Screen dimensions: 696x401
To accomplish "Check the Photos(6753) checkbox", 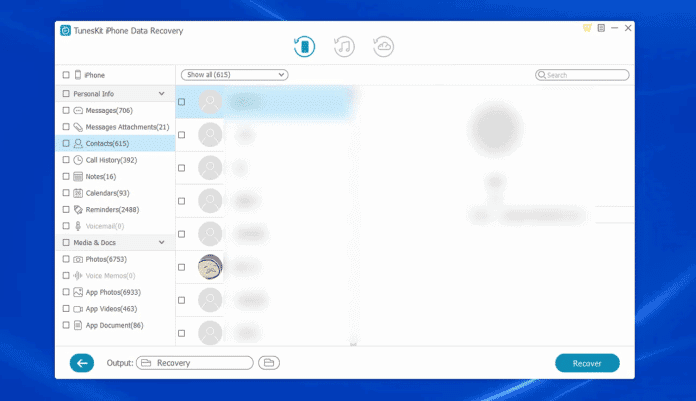I will (x=66, y=259).
